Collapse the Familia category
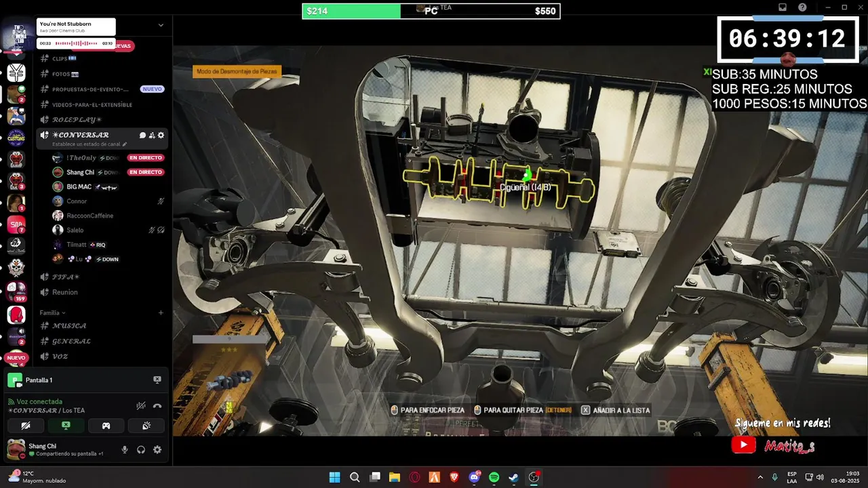The height and width of the screenshot is (488, 868). click(x=52, y=312)
